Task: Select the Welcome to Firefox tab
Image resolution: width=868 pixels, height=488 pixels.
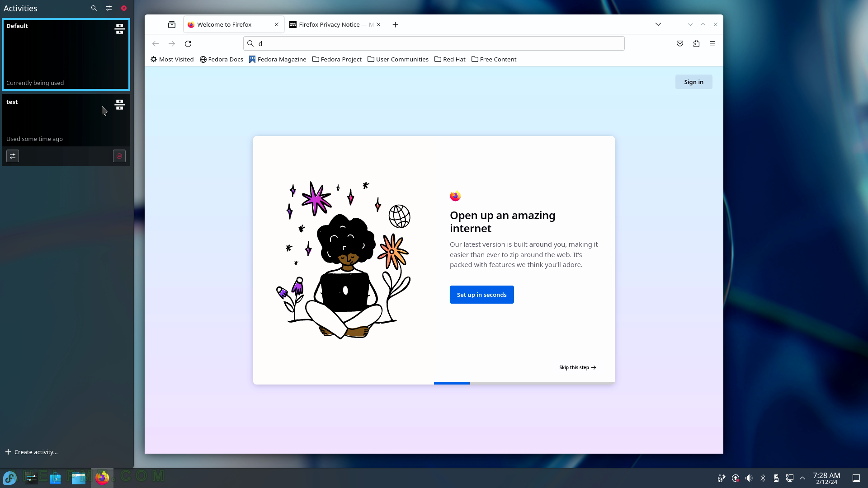Action: pyautogui.click(x=234, y=24)
